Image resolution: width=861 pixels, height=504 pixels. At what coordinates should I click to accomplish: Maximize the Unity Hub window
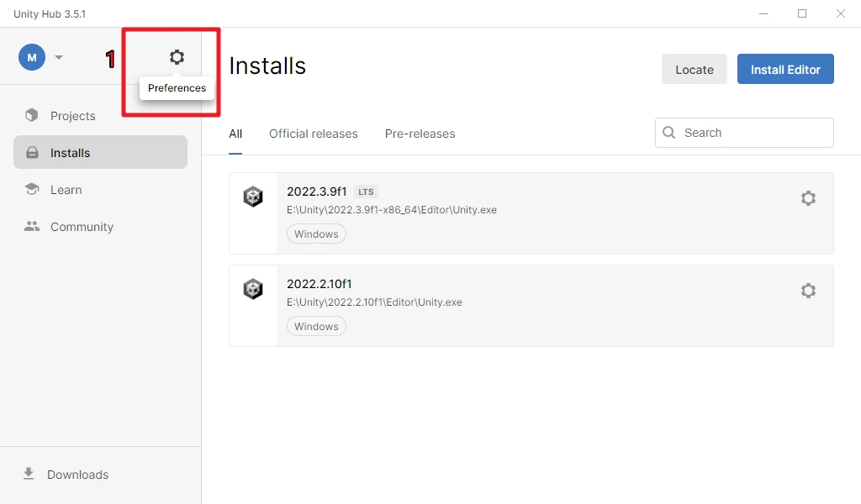pos(801,13)
